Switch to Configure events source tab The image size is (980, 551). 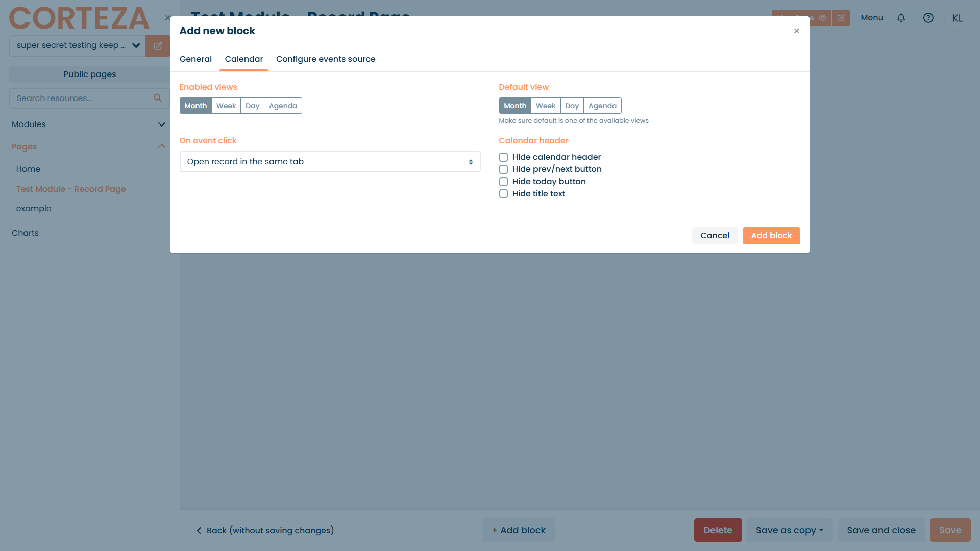(x=326, y=59)
